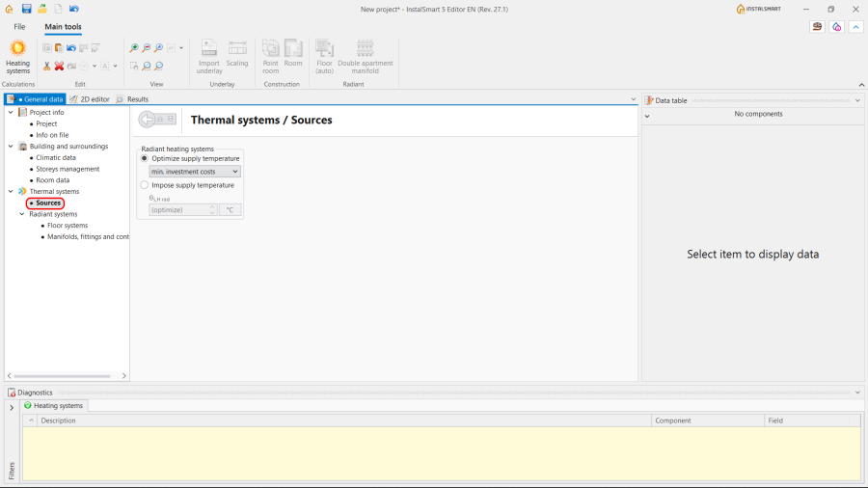868x488 pixels.
Task: Collapse the Thermal systems tree node
Action: point(11,191)
